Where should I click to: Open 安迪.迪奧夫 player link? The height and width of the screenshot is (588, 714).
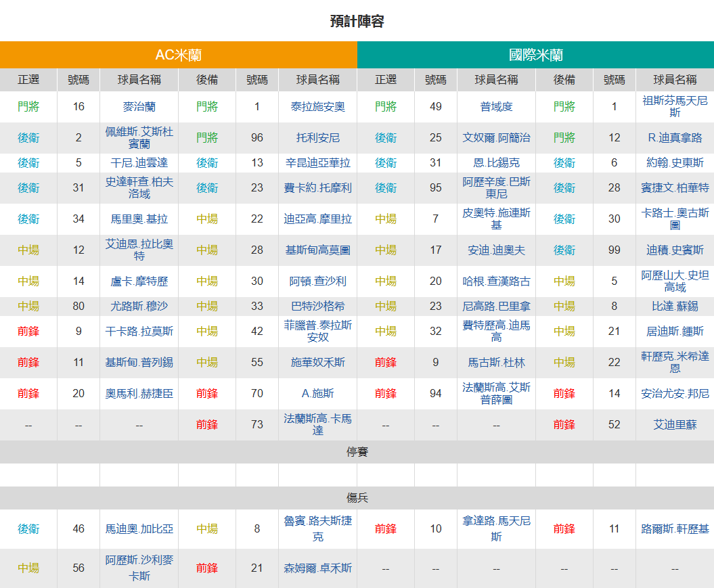coord(496,250)
